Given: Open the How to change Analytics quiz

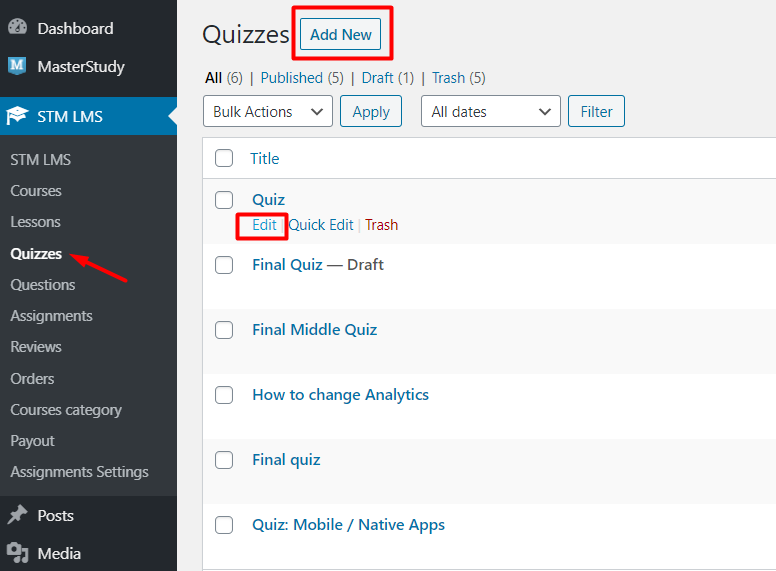Looking at the screenshot, I should [340, 395].
